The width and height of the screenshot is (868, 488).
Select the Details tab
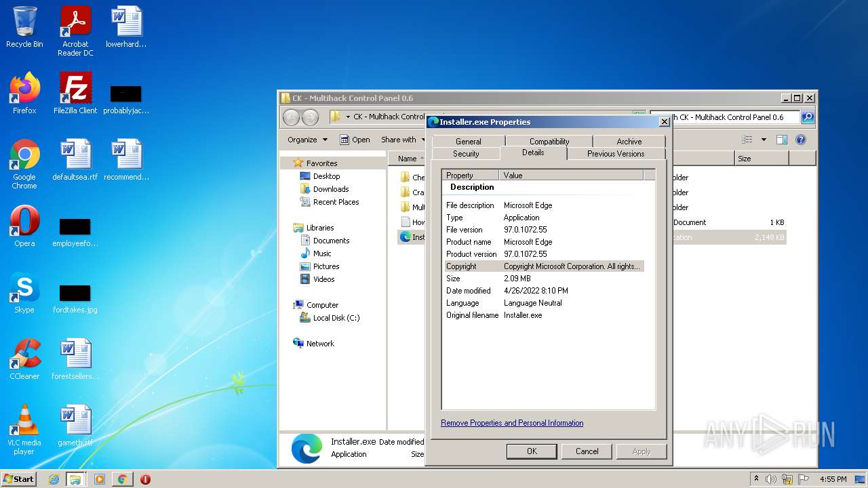click(533, 152)
